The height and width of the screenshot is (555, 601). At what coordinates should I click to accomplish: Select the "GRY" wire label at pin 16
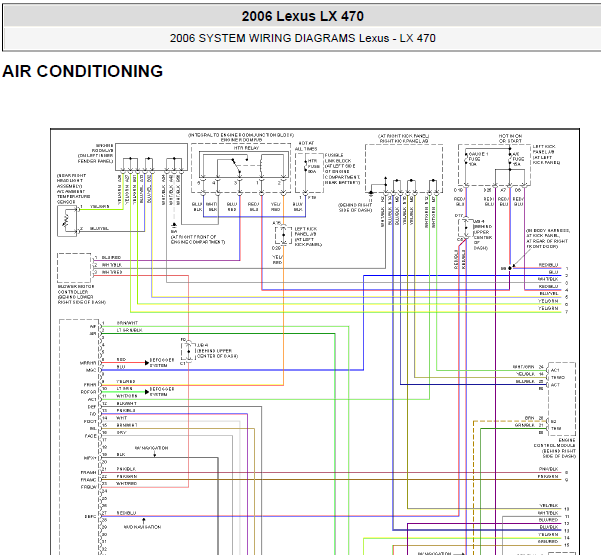[121, 433]
